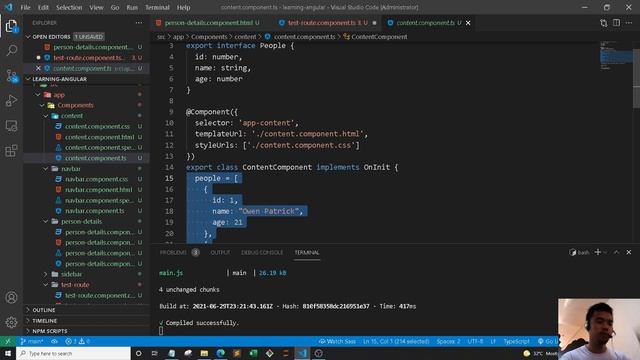Expand the sidebar folder

click(x=46, y=274)
